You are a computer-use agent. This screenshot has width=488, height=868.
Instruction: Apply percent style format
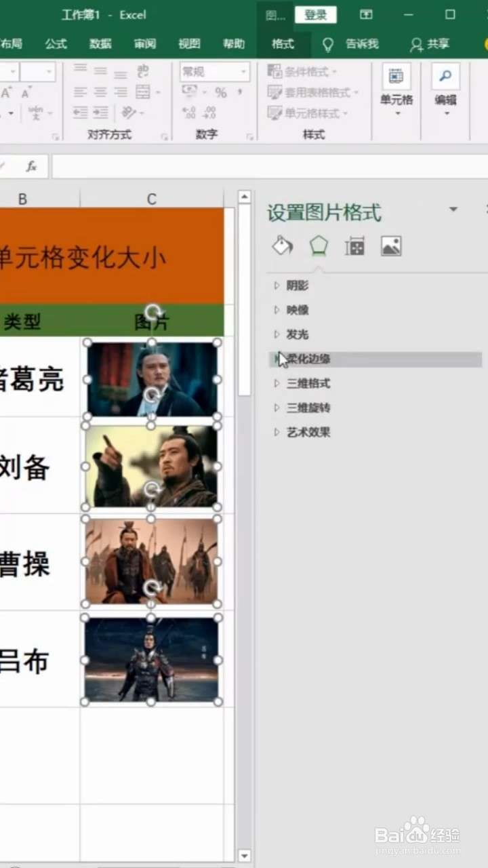tap(221, 92)
